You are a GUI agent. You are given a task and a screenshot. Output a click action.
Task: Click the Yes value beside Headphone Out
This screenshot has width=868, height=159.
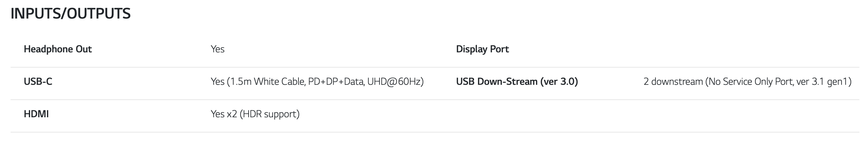pyautogui.click(x=217, y=49)
